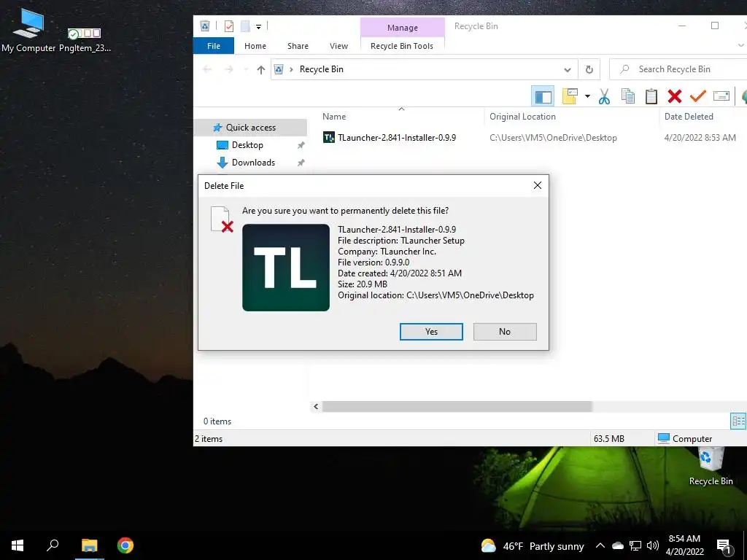Click the red X Delete toolbar icon

click(x=675, y=96)
